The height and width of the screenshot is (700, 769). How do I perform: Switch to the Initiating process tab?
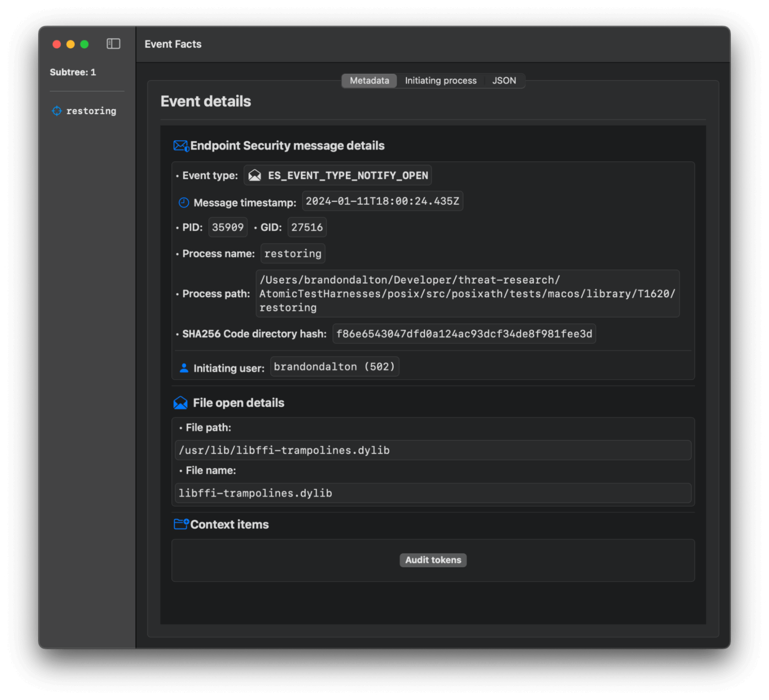coord(440,81)
